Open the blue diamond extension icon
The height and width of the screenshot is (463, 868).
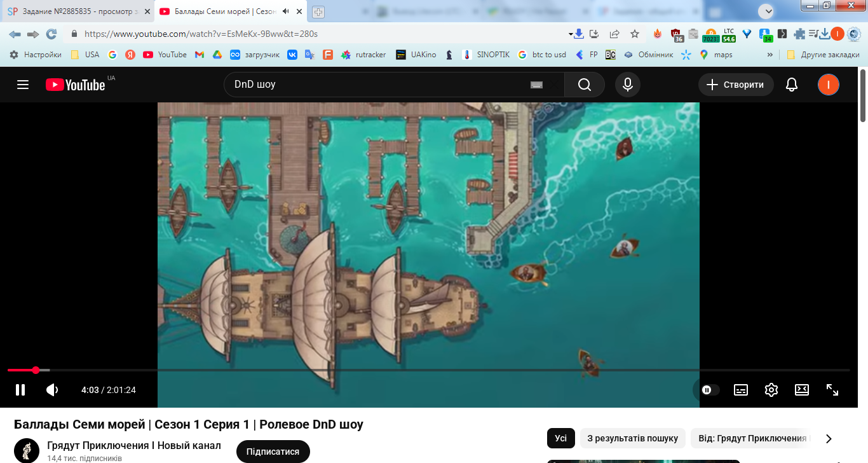point(747,34)
